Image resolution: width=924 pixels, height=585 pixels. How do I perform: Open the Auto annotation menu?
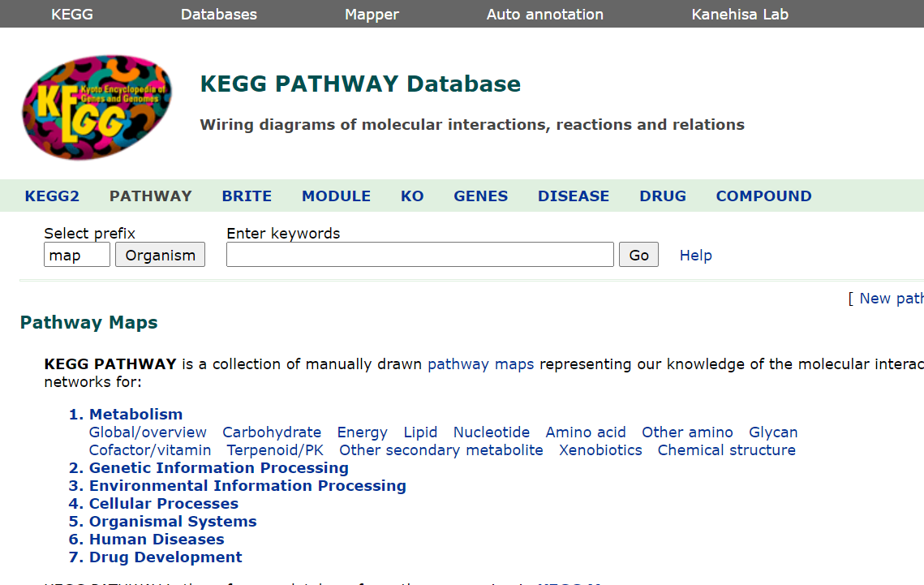544,14
